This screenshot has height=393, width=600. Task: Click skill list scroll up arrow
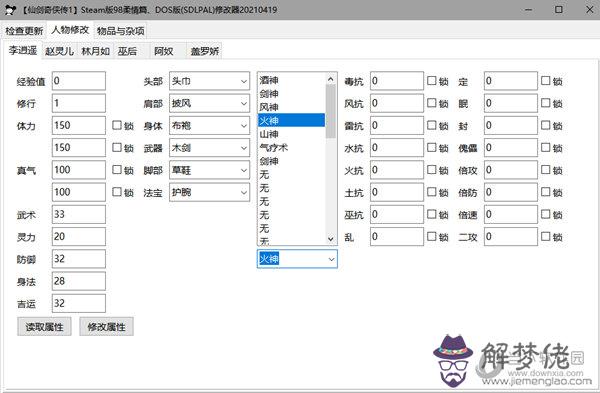point(331,79)
